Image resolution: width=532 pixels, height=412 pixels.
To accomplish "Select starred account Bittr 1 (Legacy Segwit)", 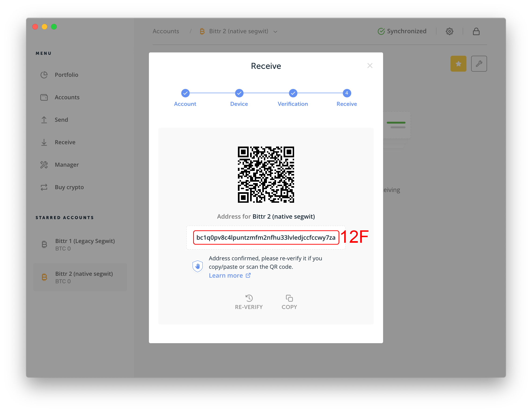I will [x=80, y=244].
